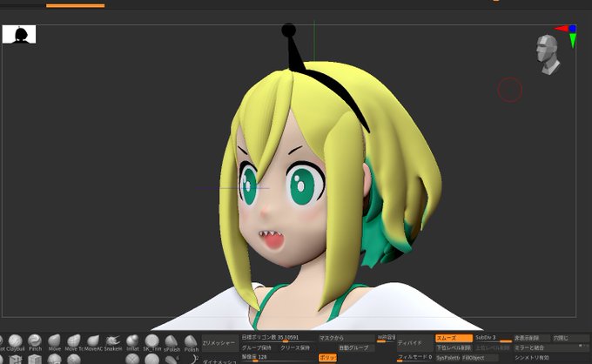Viewport: 592px width, 364px height.
Task: Click 自動グループ (Auto Groups) button
Action: point(353,347)
